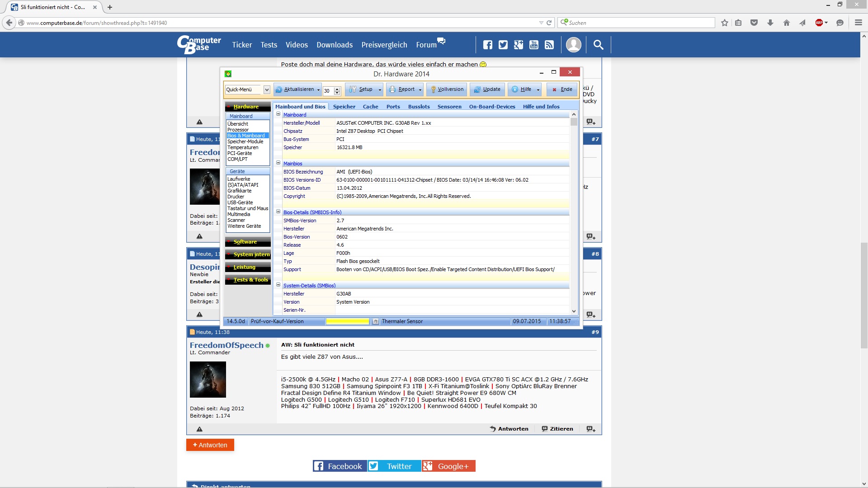Open the Aktualisieren dropdown arrow
The height and width of the screenshot is (488, 868).
coord(318,89)
